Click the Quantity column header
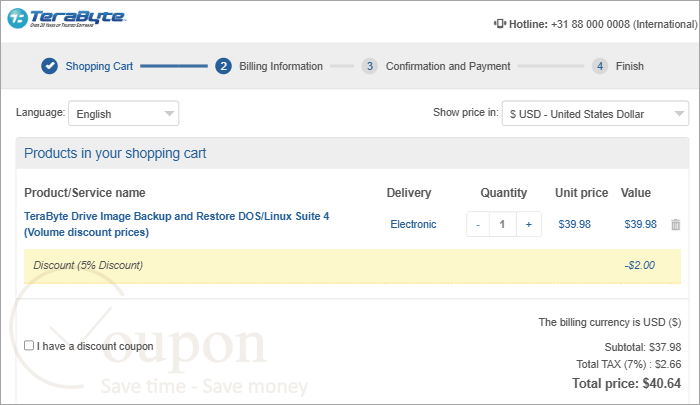This screenshot has height=405, width=700. 504,193
